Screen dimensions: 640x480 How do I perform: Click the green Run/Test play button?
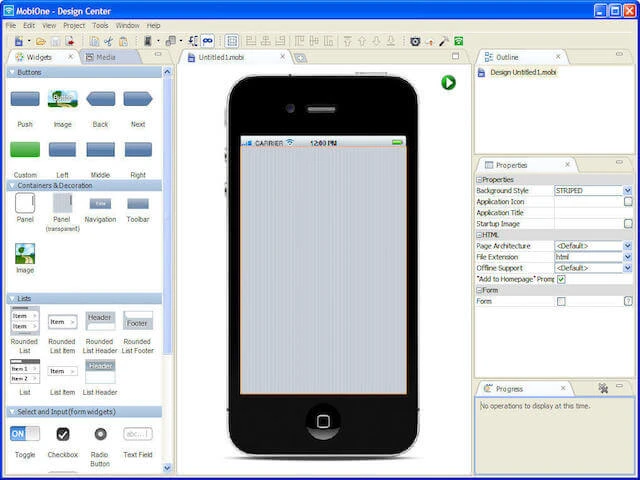(x=448, y=82)
